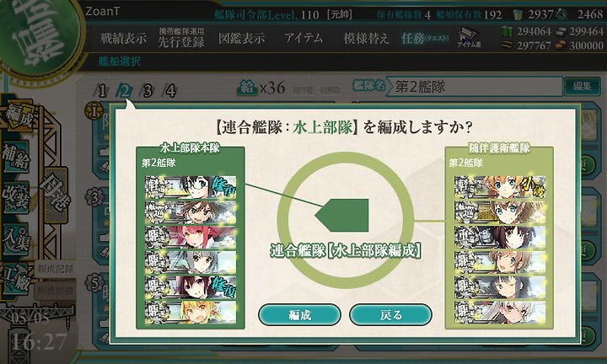Image resolution: width=607 pixels, height=364 pixels.
Task: Select fleet tab 4
Action: tap(170, 91)
